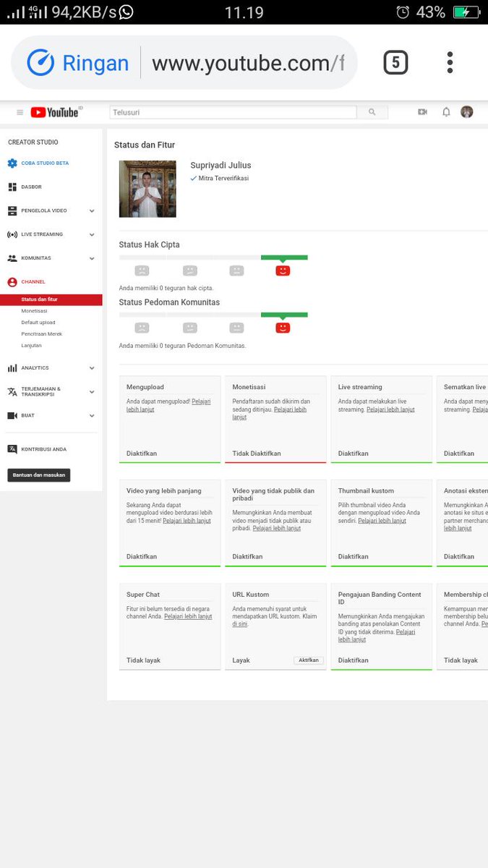Click the Layak status in URL Kustom

[x=241, y=660]
